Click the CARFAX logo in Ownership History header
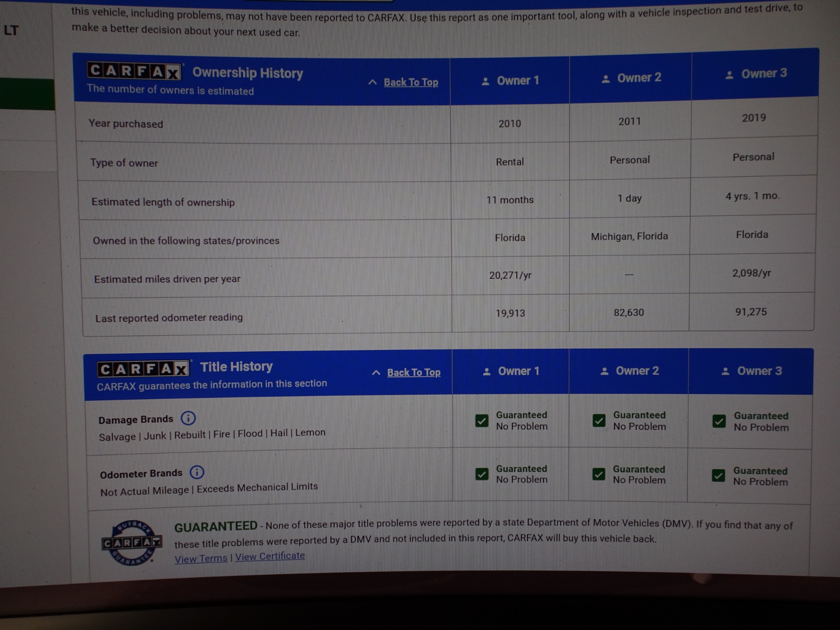 coord(134,71)
